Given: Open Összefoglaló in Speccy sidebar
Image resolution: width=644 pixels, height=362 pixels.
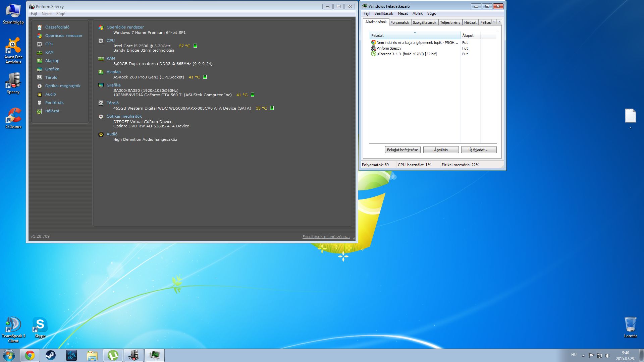Looking at the screenshot, I should [x=57, y=27].
